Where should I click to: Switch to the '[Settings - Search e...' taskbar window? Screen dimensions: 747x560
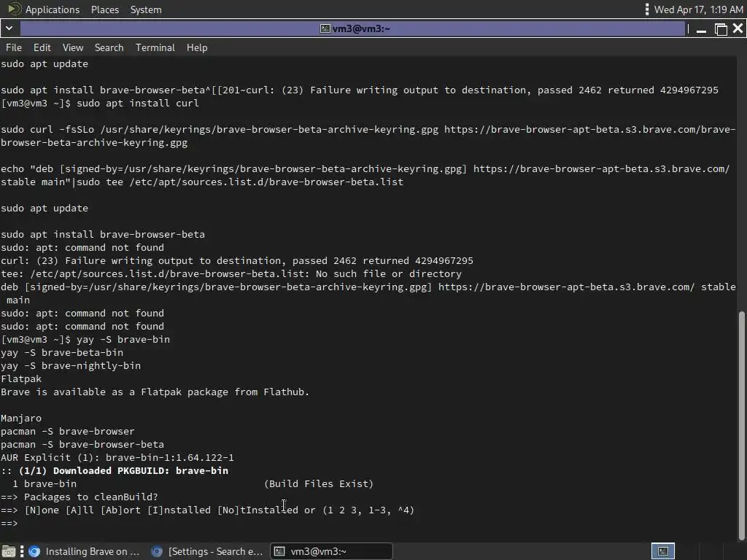207,551
